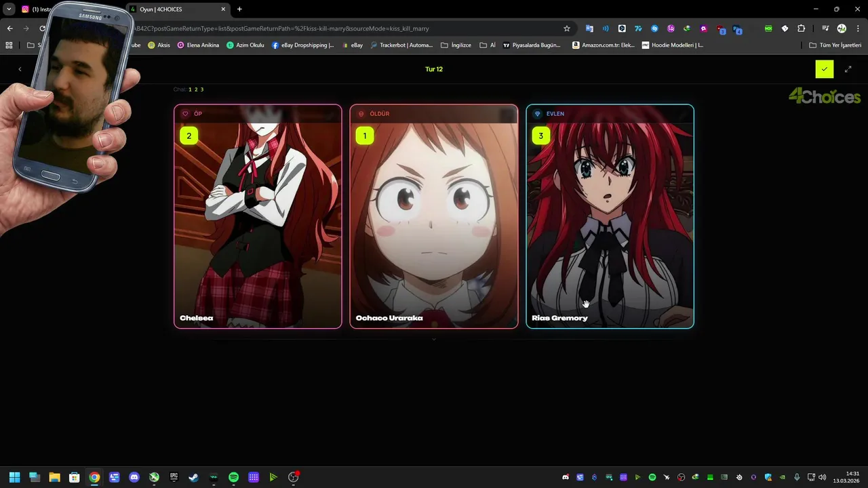
Task: Bookmark this page with the star icon
Action: tap(567, 28)
